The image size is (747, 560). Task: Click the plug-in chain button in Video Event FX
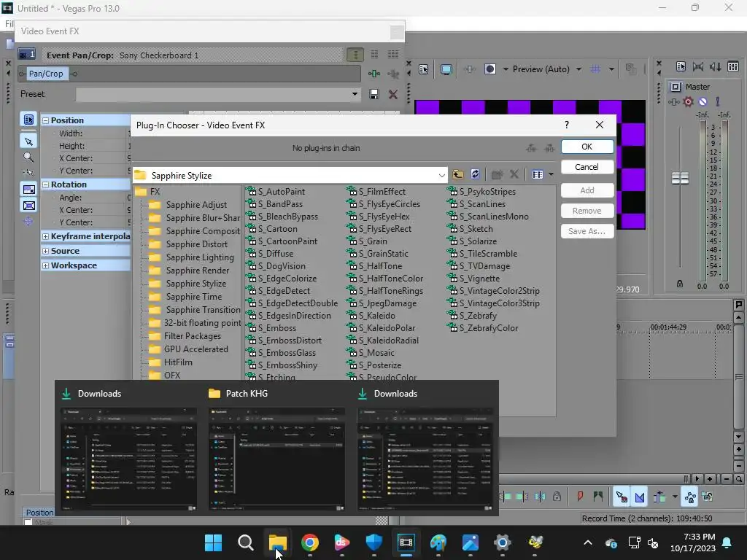(x=374, y=74)
